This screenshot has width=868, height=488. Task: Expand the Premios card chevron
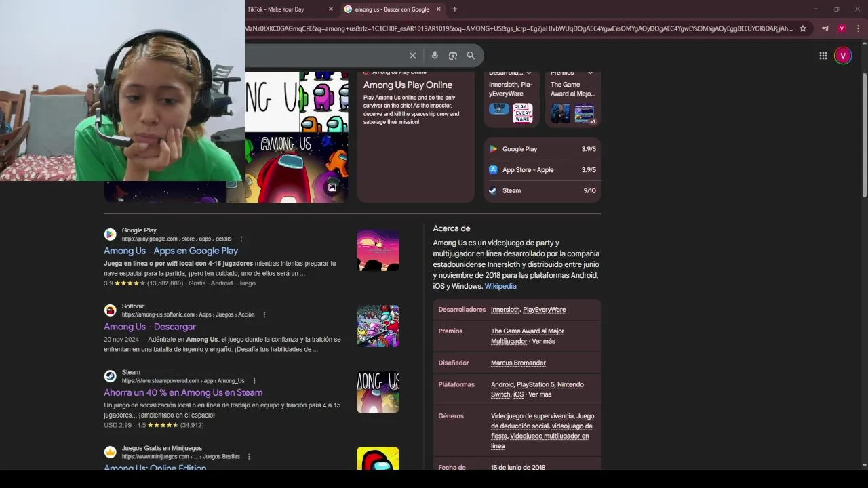click(590, 73)
